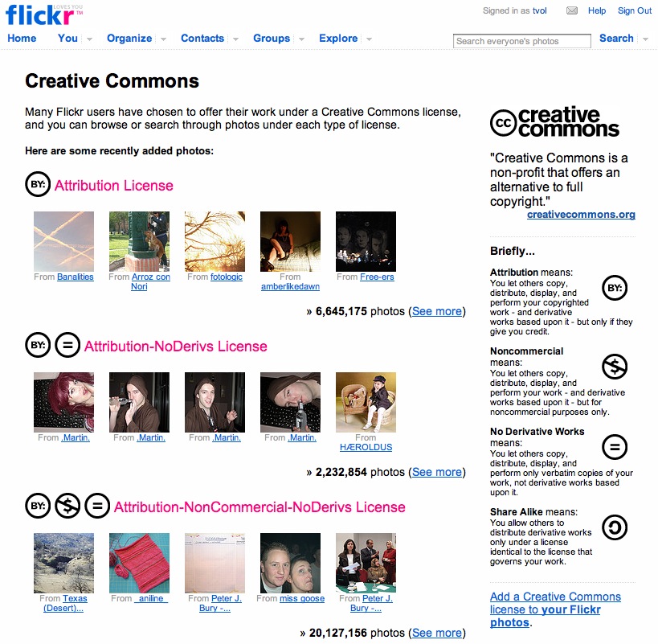Expand the Organize dropdown arrow
The image size is (658, 644).
(x=163, y=39)
